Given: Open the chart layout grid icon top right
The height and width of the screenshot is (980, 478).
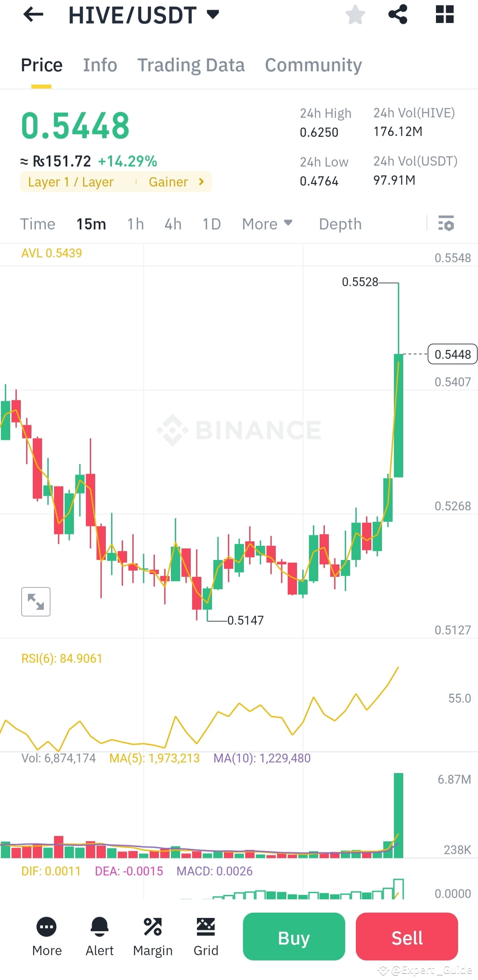Looking at the screenshot, I should click(444, 15).
